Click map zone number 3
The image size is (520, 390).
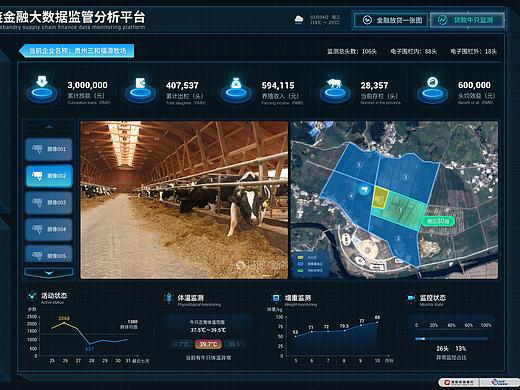(405, 177)
